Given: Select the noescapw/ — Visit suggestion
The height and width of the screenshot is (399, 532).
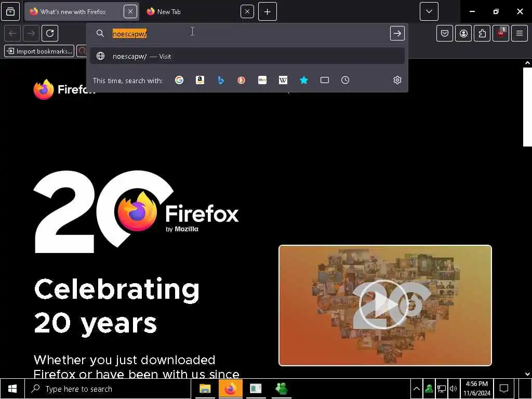Looking at the screenshot, I should [247, 56].
